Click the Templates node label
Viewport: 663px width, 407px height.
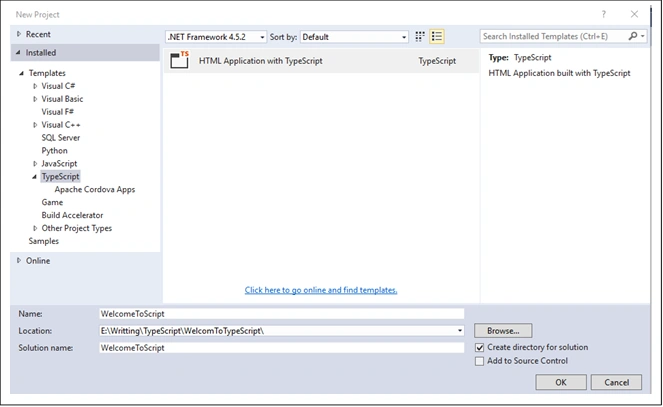(x=47, y=73)
